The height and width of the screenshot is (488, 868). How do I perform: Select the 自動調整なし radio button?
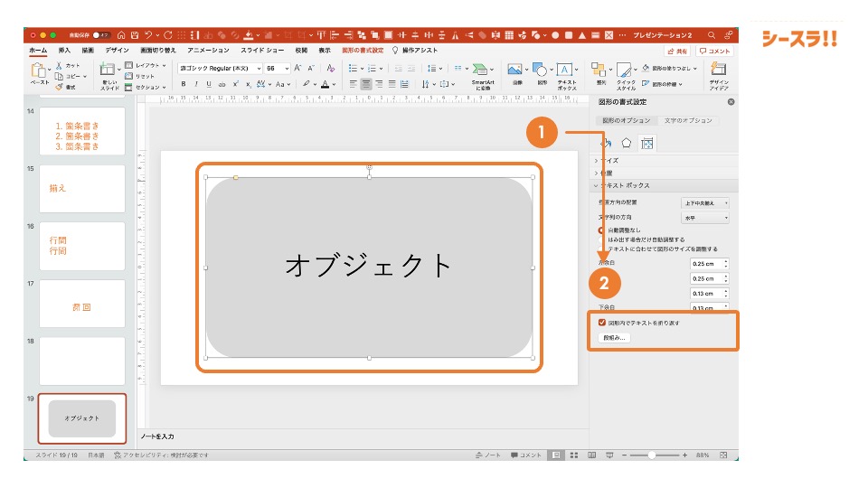(x=600, y=230)
